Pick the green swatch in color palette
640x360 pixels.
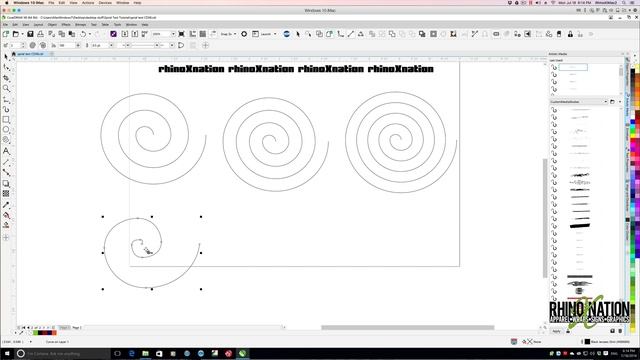(633, 131)
